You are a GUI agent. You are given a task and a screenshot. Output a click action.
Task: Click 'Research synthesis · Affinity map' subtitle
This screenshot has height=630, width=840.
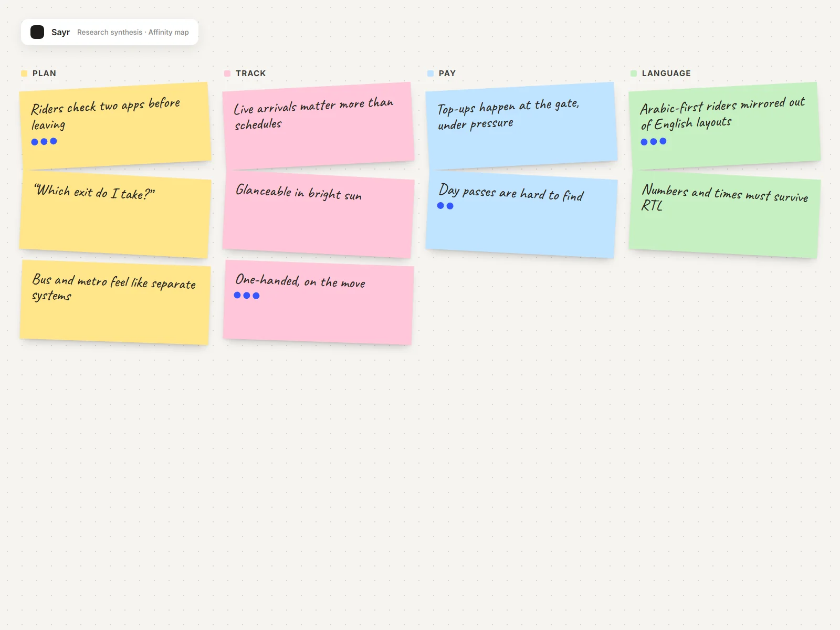pos(133,32)
